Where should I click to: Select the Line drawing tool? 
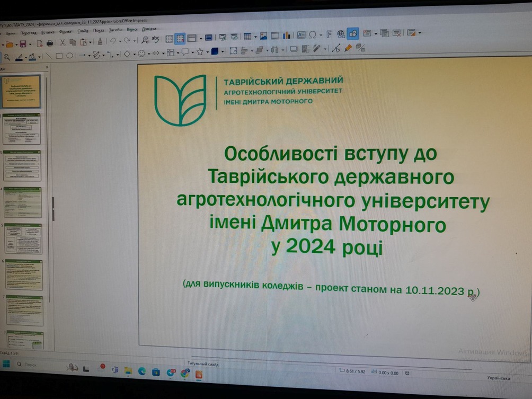click(x=49, y=56)
